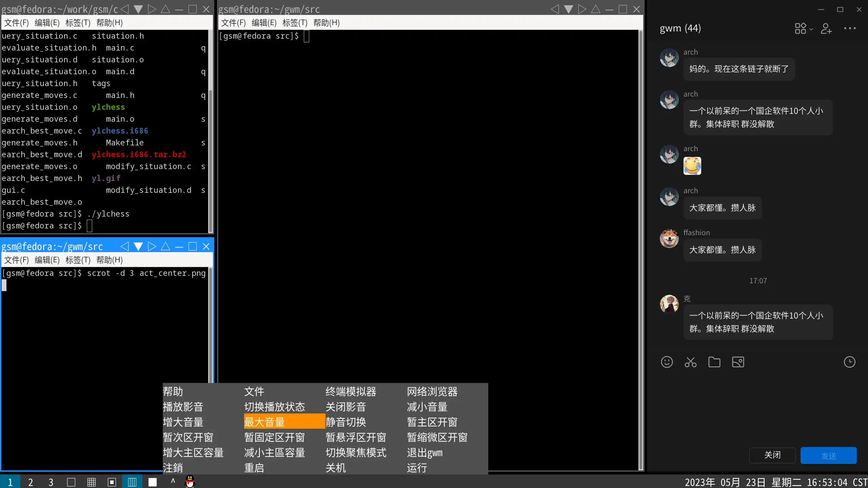Expand the apps grid dropdown in chat header
Image resolution: width=868 pixels, height=488 pixels.
point(804,28)
